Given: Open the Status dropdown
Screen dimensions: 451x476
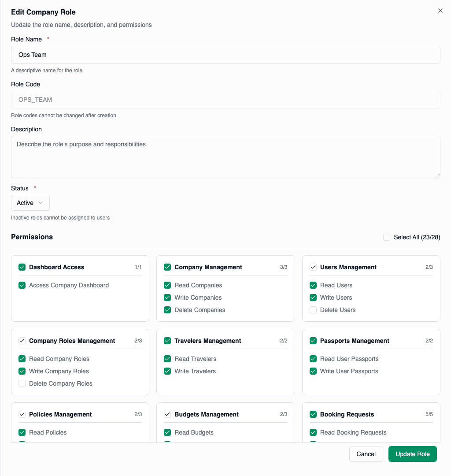Looking at the screenshot, I should coord(30,203).
